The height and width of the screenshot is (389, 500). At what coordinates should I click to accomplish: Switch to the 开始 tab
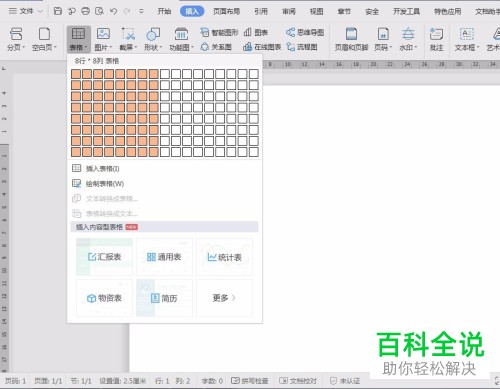point(164,11)
